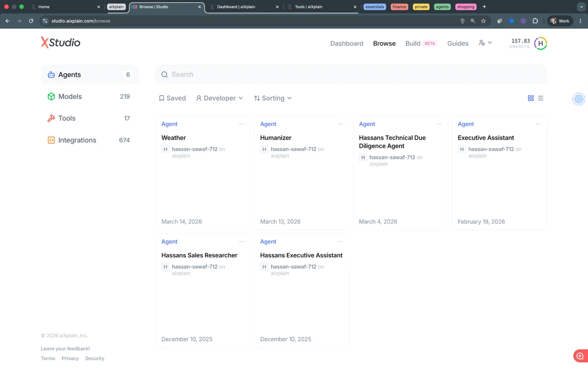This screenshot has width=588, height=369.
Task: Bookmark this page with the star icon
Action: point(483,21)
